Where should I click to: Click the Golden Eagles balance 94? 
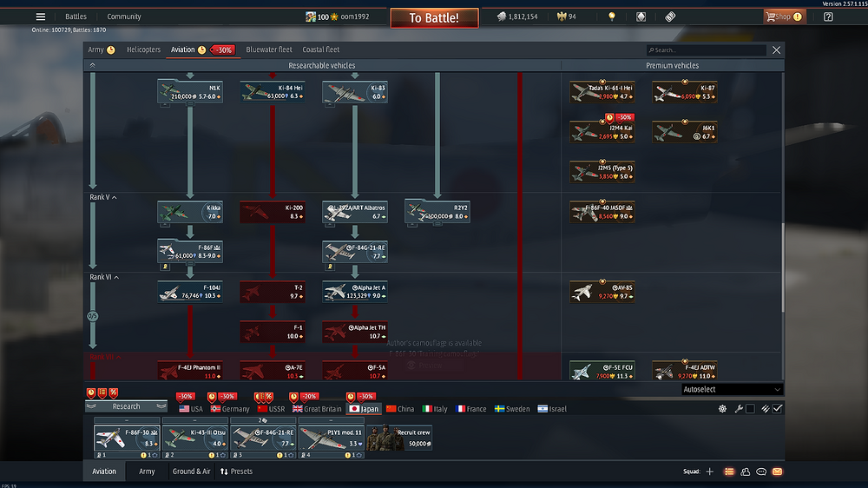pyautogui.click(x=567, y=16)
